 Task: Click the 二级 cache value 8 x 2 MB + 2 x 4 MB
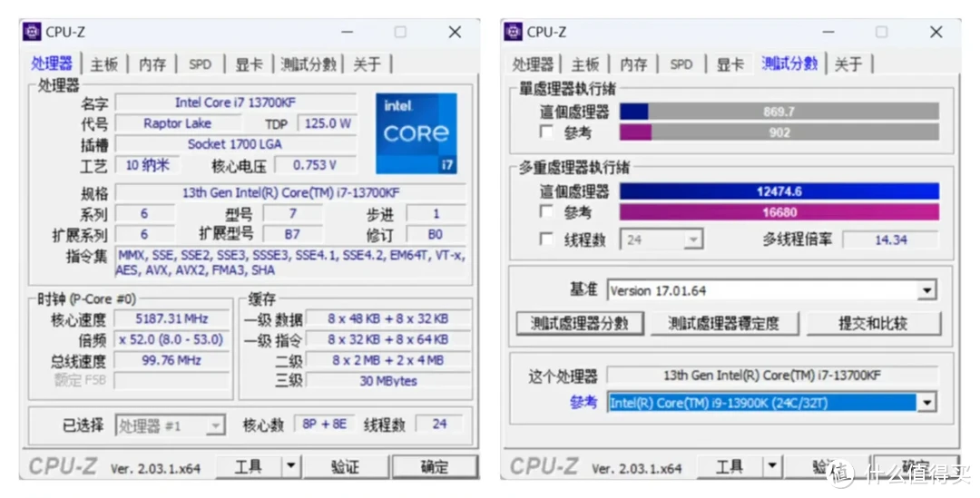pyautogui.click(x=388, y=360)
